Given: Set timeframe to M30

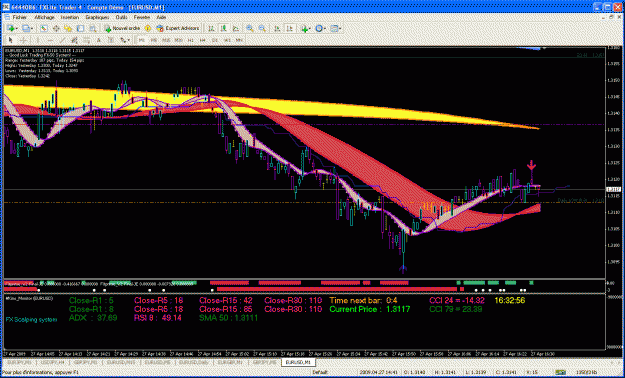Looking at the screenshot, I should click(x=178, y=40).
